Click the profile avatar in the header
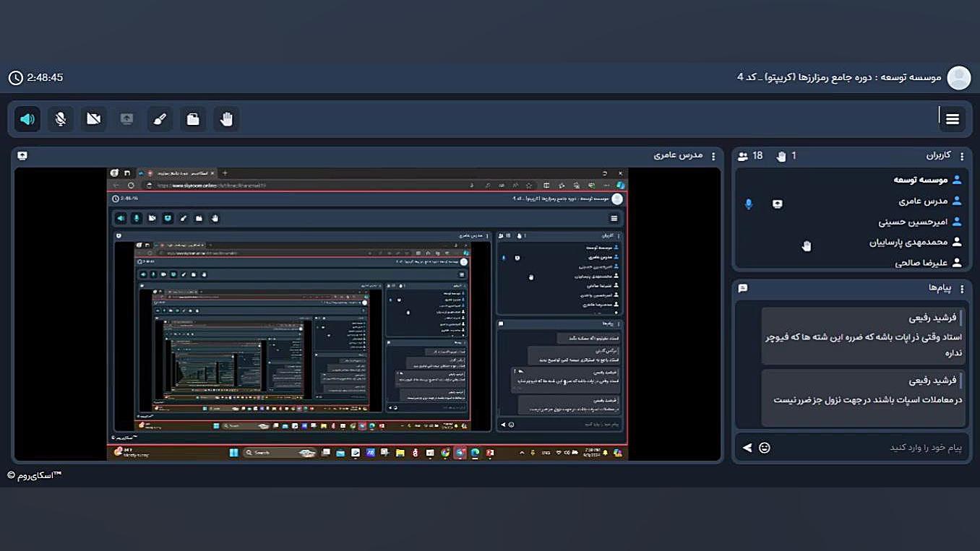The height and width of the screenshot is (551, 980). point(959,77)
